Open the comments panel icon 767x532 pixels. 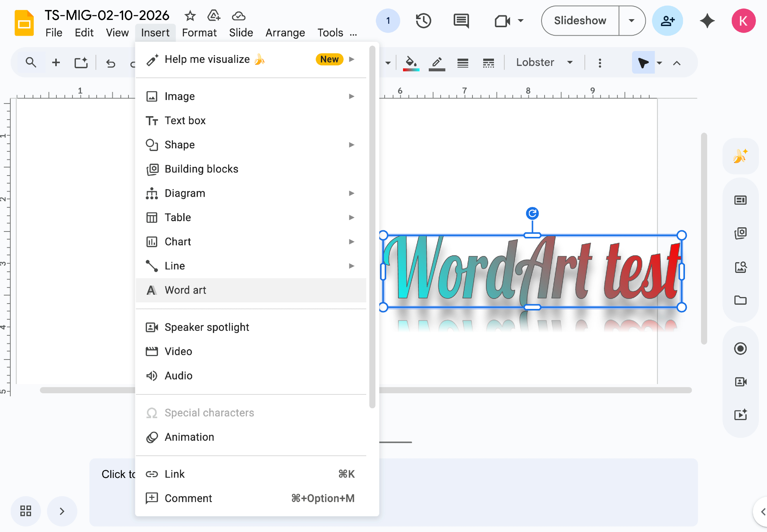pos(461,21)
